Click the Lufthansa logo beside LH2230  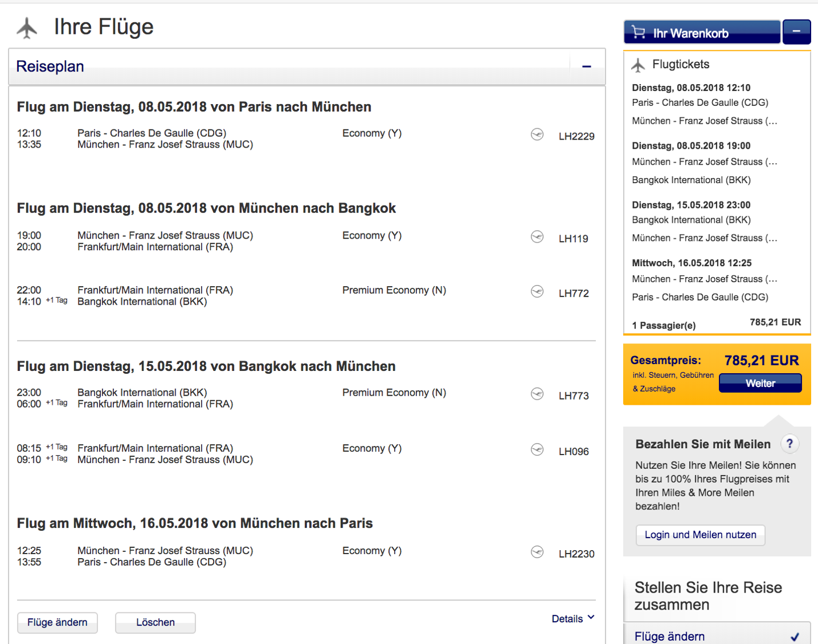[537, 552]
